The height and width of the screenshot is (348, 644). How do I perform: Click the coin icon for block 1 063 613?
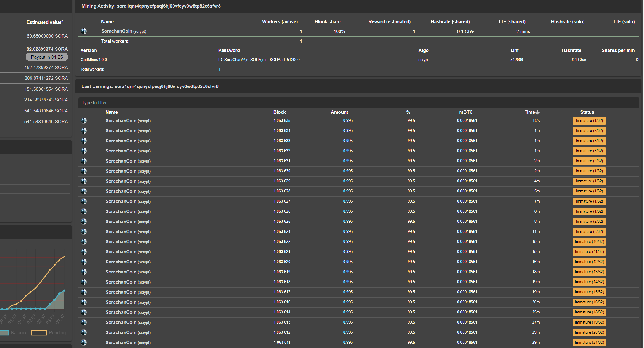pos(84,322)
